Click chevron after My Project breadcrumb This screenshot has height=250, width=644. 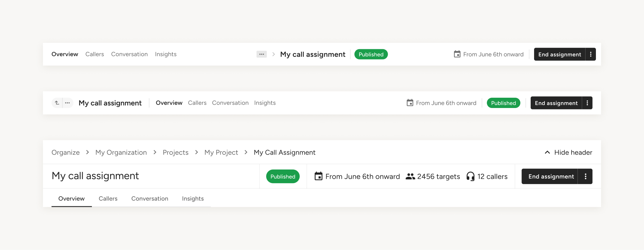pyautogui.click(x=246, y=152)
